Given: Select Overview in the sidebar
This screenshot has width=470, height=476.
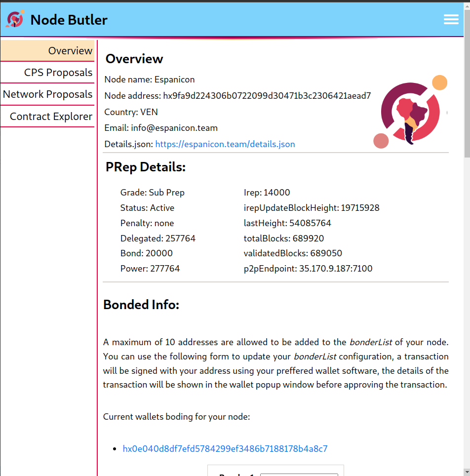Looking at the screenshot, I should point(47,51).
